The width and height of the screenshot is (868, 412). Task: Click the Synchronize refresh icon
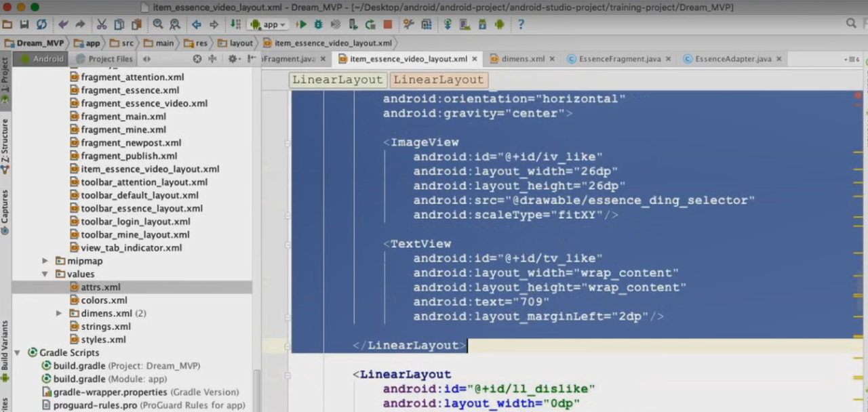click(x=42, y=24)
